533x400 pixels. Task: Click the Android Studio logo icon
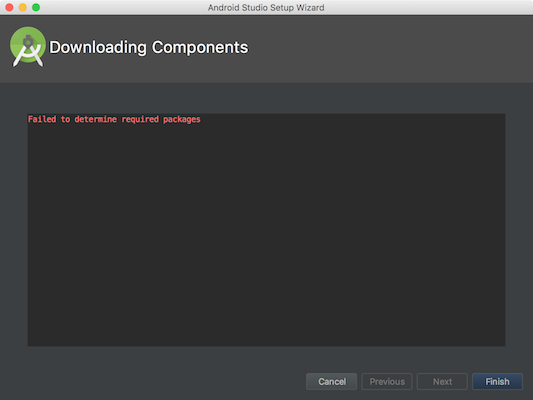pos(28,47)
